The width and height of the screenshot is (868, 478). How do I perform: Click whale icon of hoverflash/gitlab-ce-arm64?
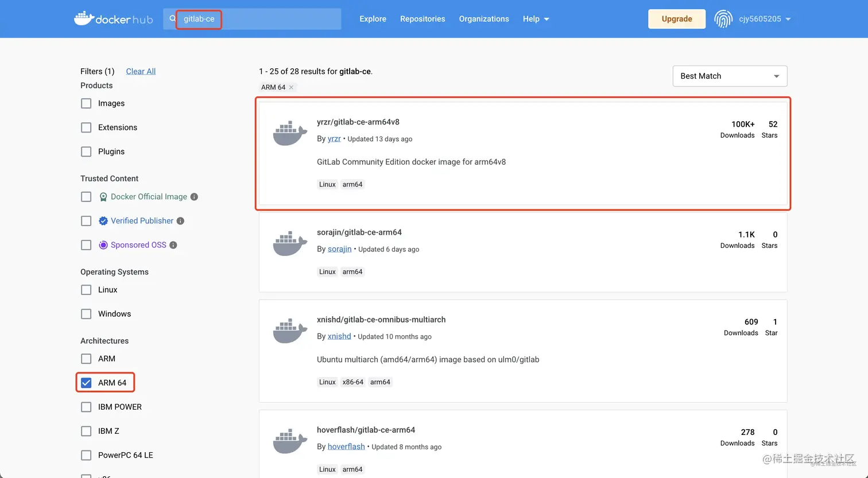[290, 441]
